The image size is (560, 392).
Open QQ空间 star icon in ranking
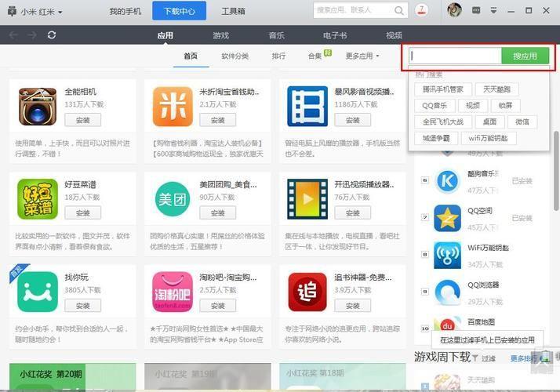pos(448,218)
